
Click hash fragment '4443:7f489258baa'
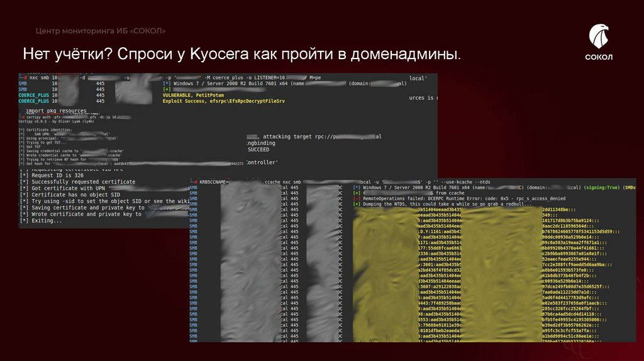pos(440,303)
